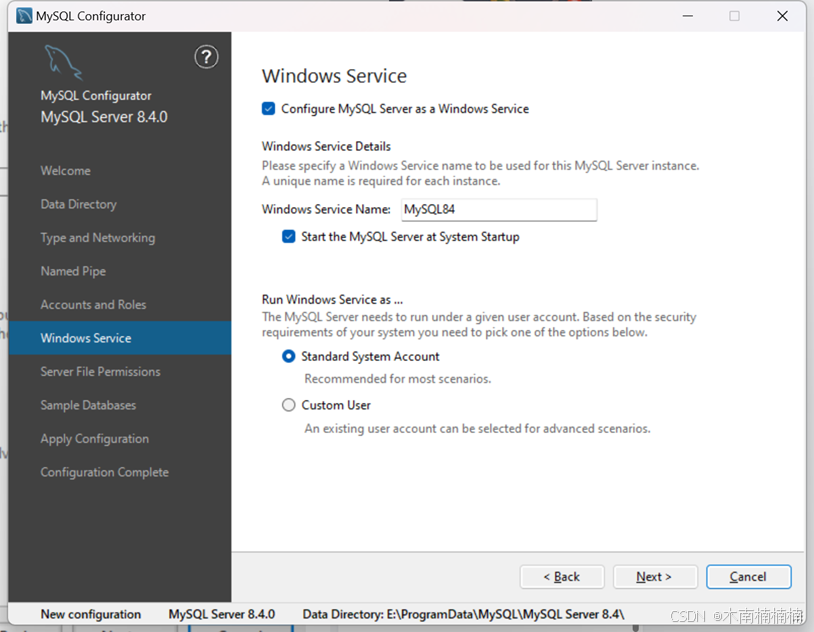The height and width of the screenshot is (632, 814).
Task: Select the Configuration Complete step
Action: (104, 473)
